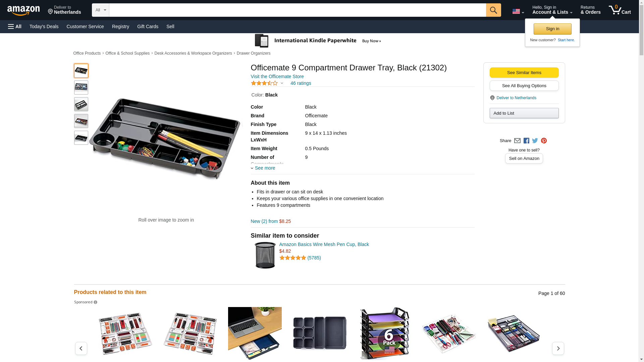Viewport: 644px width, 362px height.
Task: Click the yellow Sign in button
Action: pyautogui.click(x=552, y=29)
